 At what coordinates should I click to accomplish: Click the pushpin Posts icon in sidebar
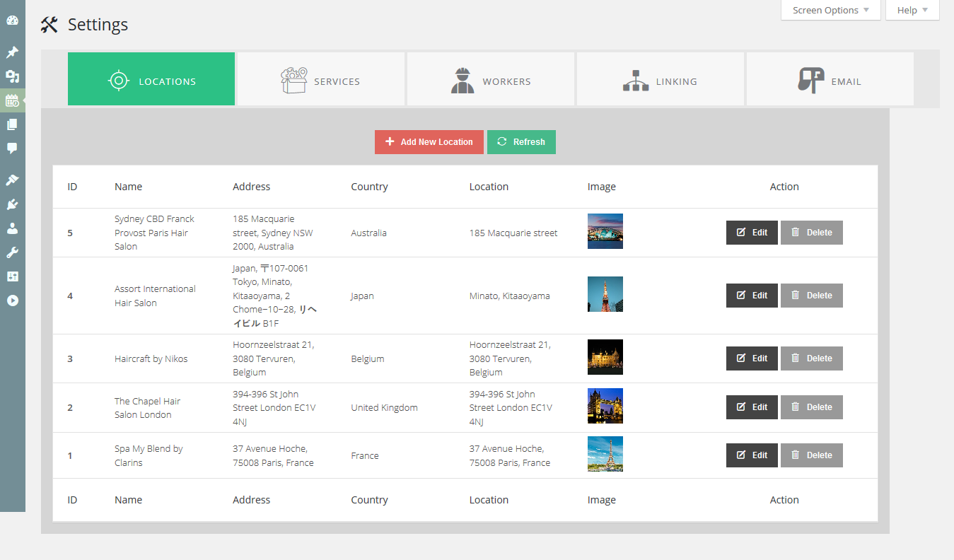(x=12, y=52)
